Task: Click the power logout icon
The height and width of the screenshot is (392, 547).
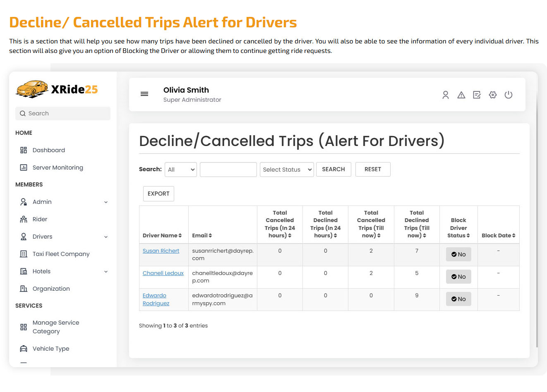Action: 509,95
